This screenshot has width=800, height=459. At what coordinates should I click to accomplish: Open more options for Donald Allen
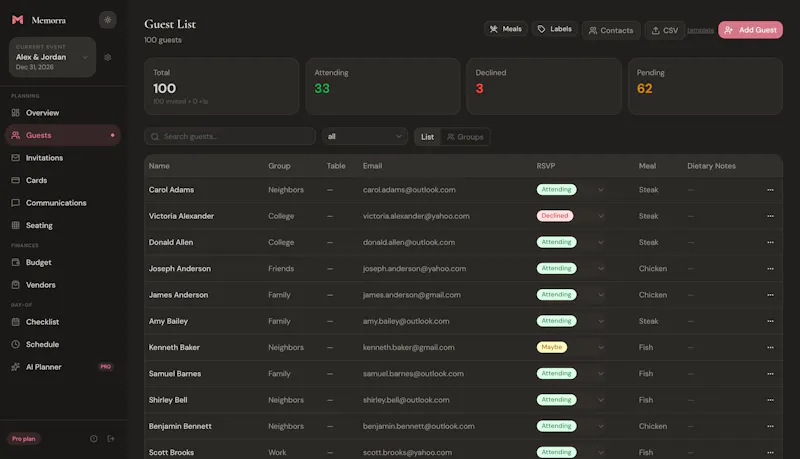click(x=770, y=242)
